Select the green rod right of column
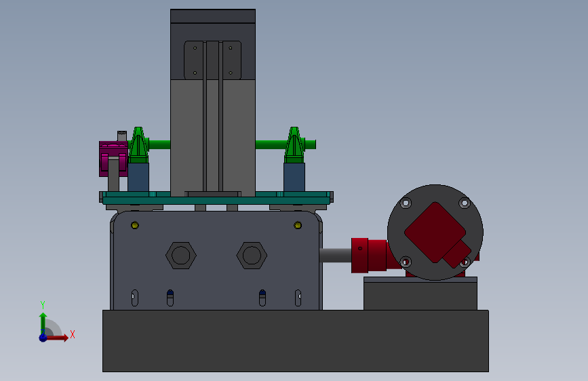The width and height of the screenshot is (588, 381). click(271, 144)
